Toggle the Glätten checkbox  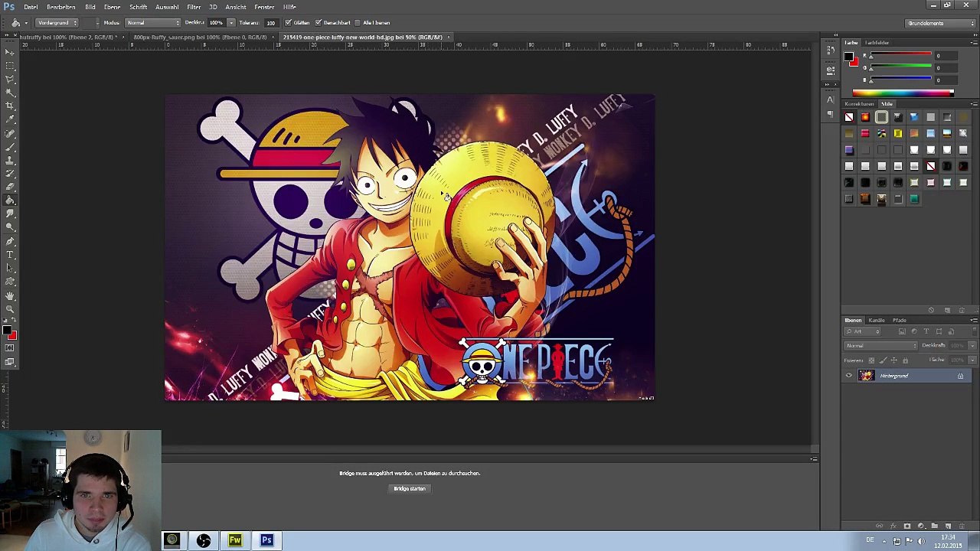296,22
